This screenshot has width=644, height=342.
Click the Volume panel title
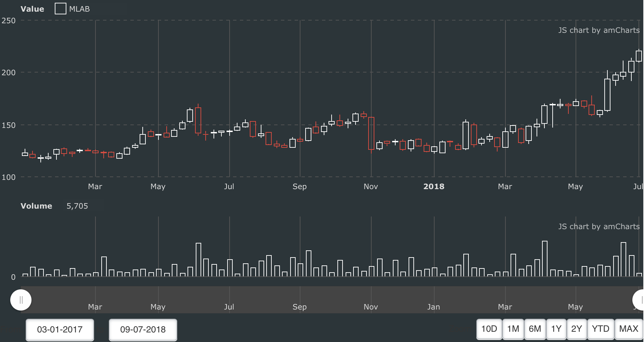coord(36,206)
